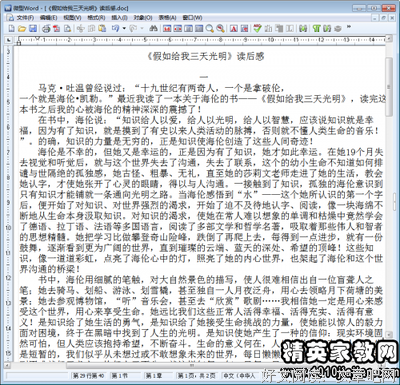Open the 视图(V) menu

[x=72, y=18]
